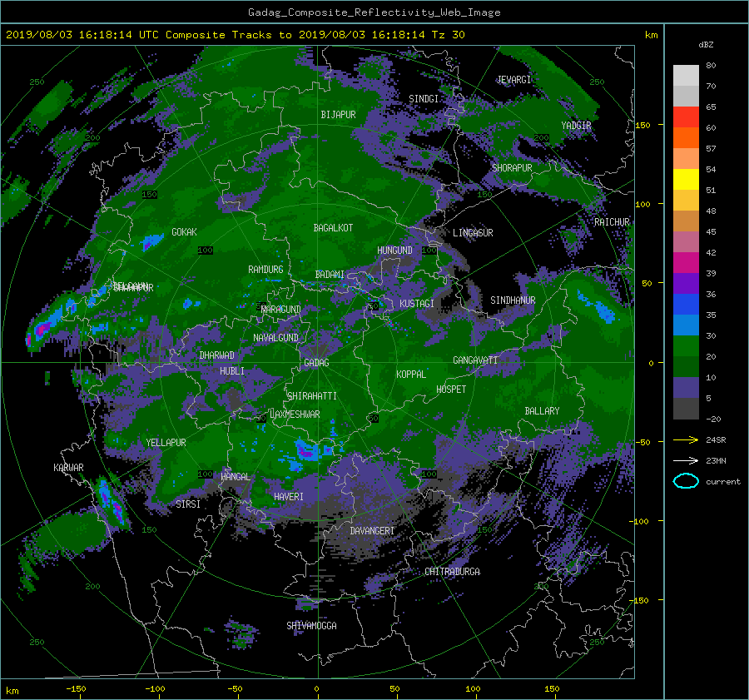
Task: Click the SHIRAHATTI city label
Action: [x=312, y=396]
